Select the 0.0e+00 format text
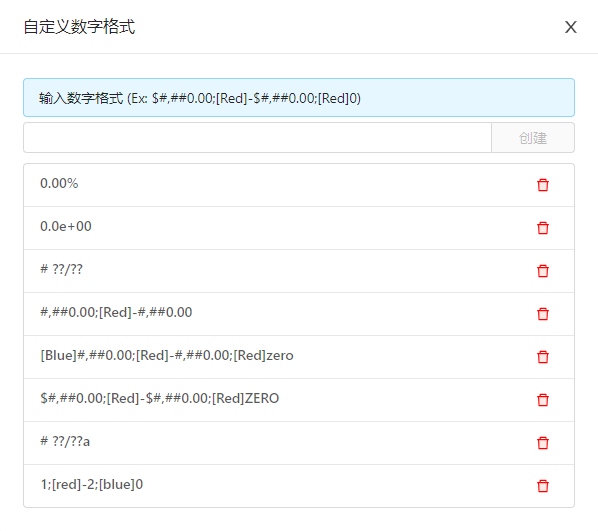 [x=66, y=226]
